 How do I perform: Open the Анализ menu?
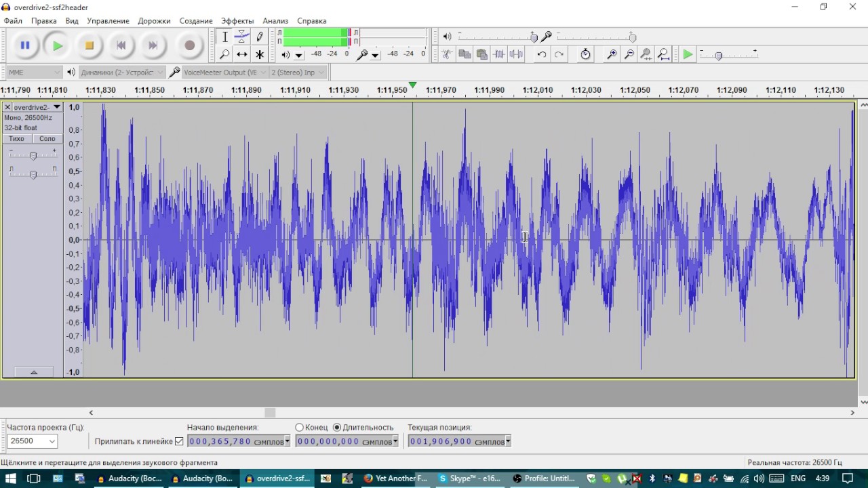coord(275,21)
